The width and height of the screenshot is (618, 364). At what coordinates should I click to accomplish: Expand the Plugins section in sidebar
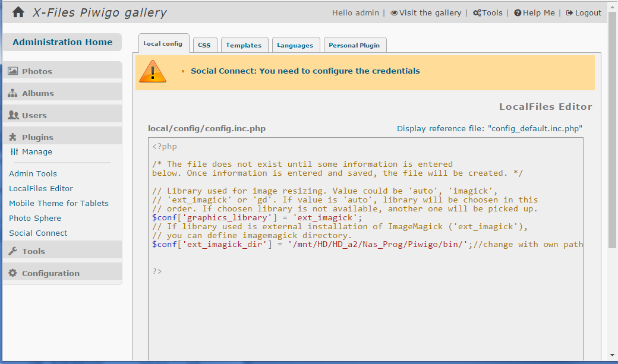tap(37, 137)
